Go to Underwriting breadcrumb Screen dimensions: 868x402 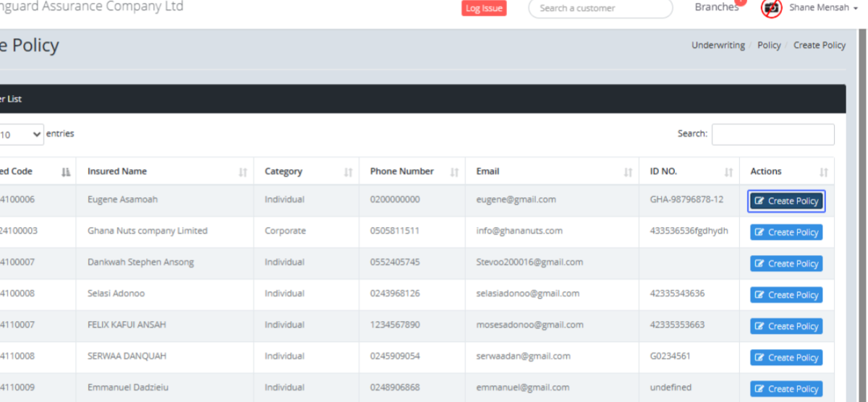(718, 45)
